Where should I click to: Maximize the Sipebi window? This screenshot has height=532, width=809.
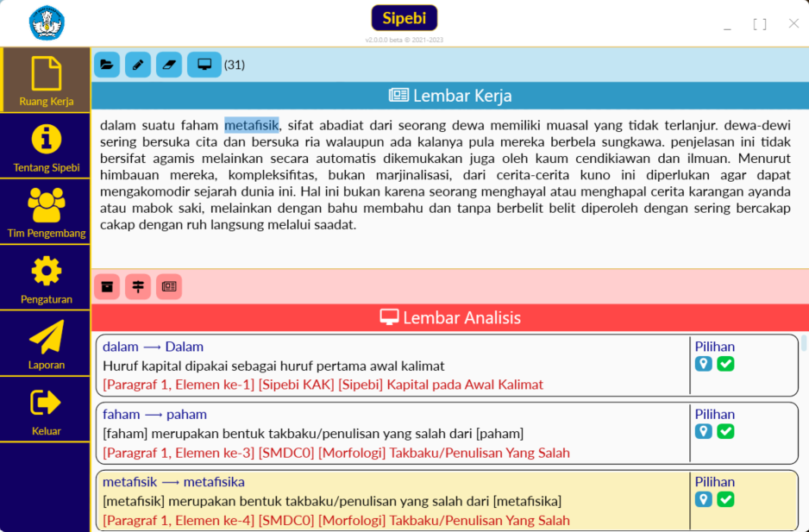[x=760, y=24]
